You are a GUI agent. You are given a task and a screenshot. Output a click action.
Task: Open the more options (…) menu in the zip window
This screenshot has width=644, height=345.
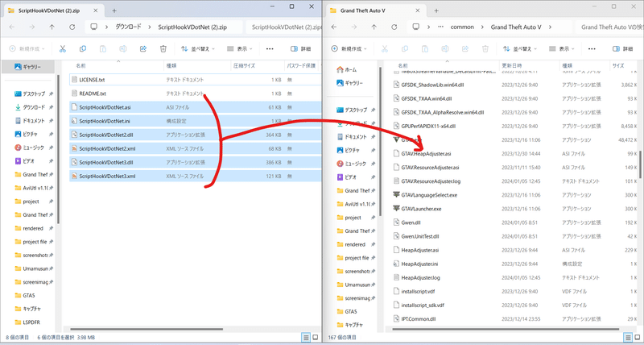270,48
